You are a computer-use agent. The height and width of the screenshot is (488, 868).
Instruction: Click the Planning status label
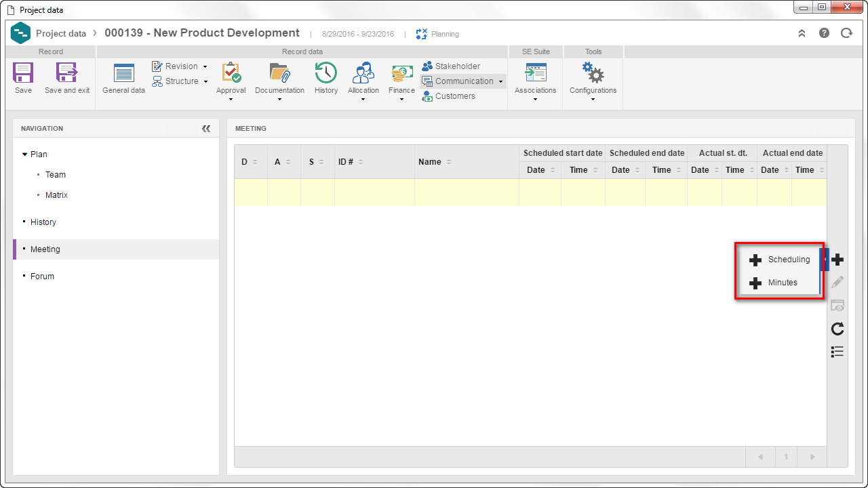tap(445, 34)
